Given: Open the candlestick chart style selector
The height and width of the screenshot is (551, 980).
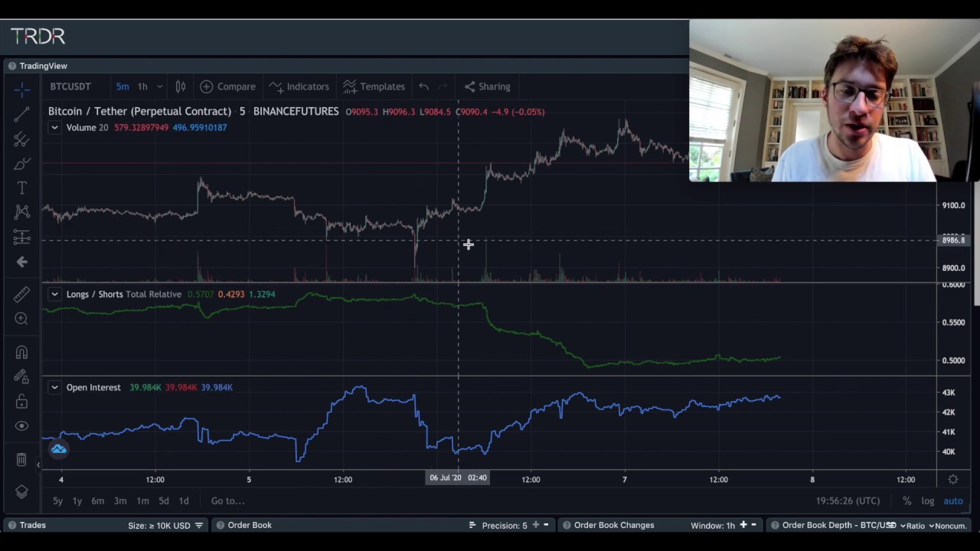Looking at the screenshot, I should [x=181, y=86].
